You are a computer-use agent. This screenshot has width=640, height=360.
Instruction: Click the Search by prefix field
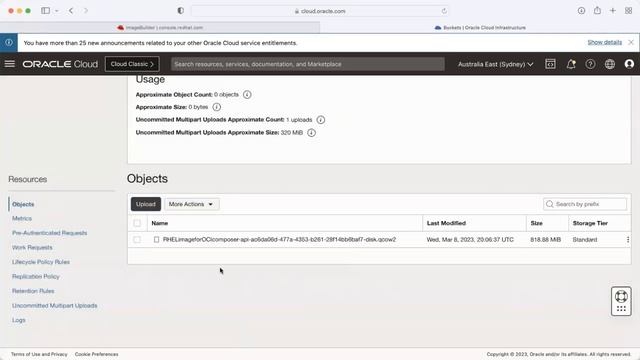tap(585, 204)
